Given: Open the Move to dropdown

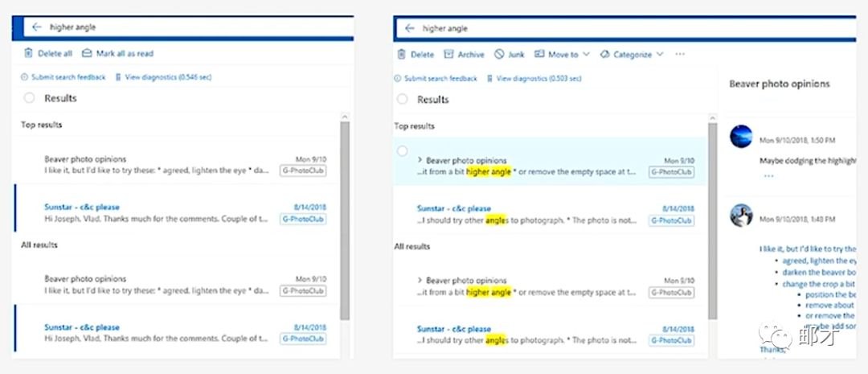Looking at the screenshot, I should [x=562, y=55].
